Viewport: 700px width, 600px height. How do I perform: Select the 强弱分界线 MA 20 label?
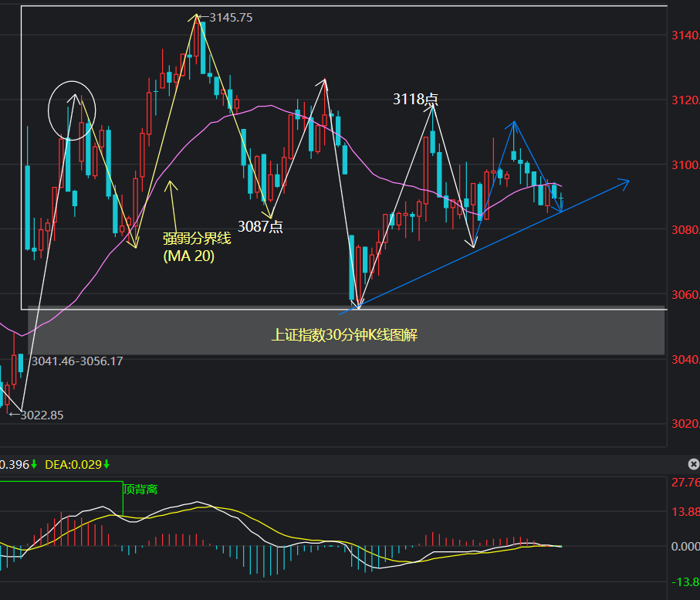(197, 247)
